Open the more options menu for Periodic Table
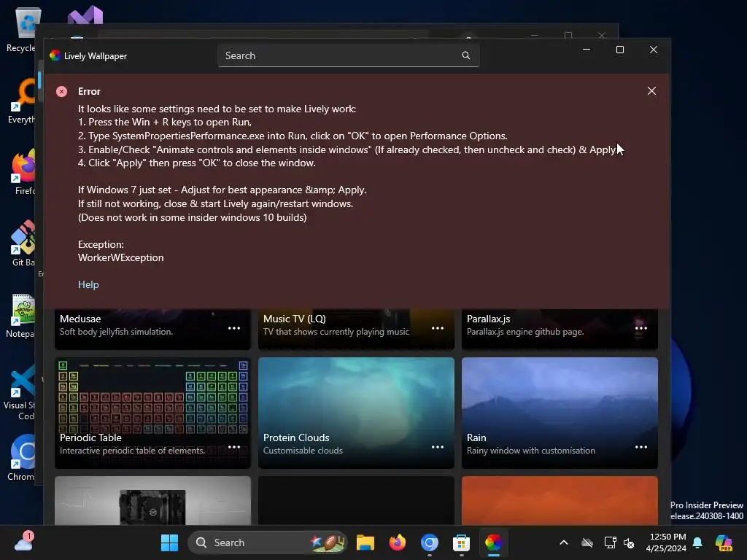 pos(234,447)
